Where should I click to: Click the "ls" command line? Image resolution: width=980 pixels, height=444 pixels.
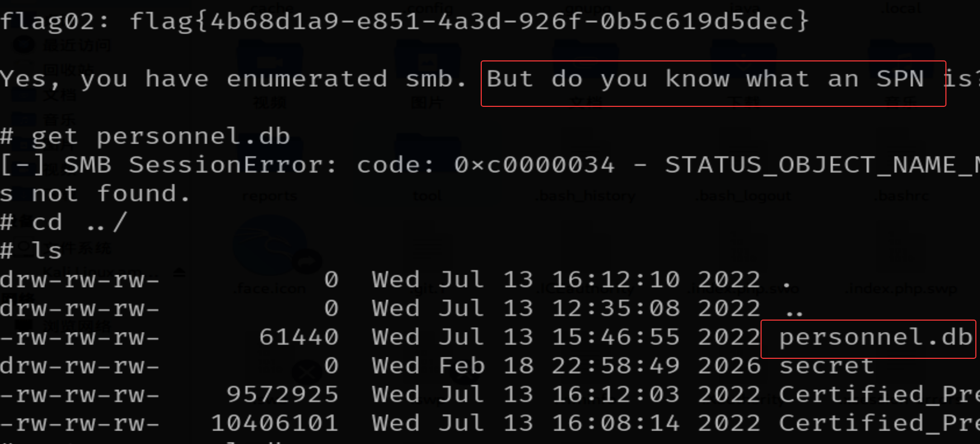[x=46, y=251]
